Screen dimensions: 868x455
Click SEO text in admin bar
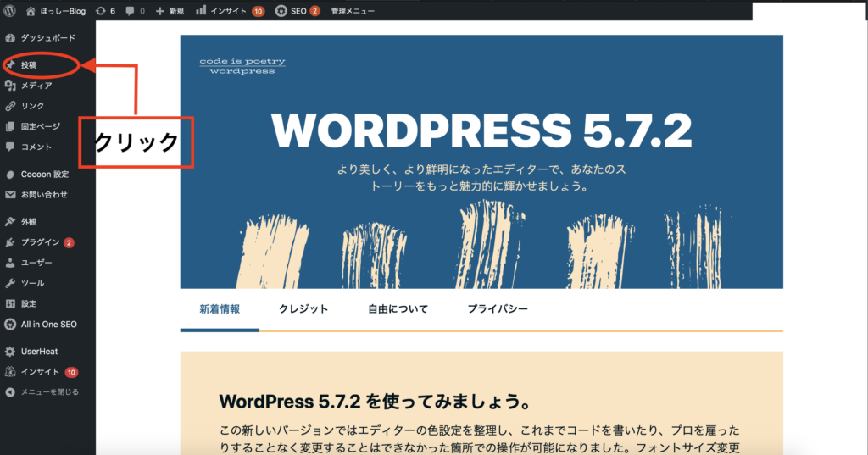coord(298,11)
